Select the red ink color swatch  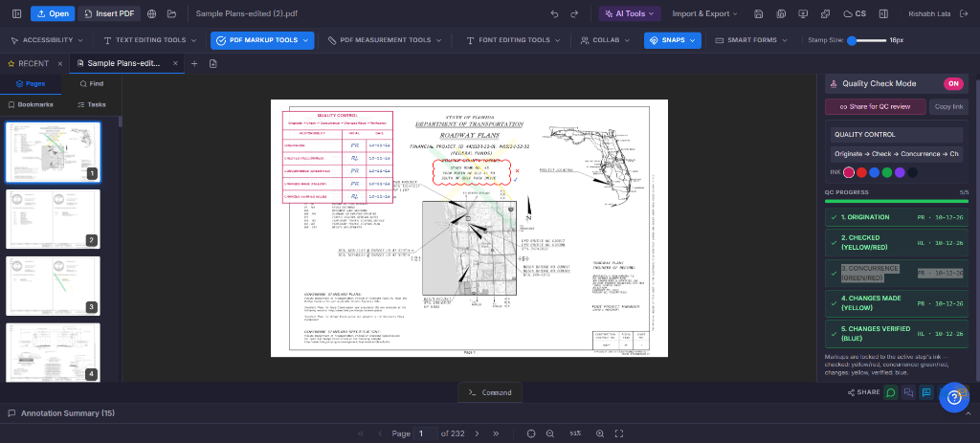pos(861,172)
